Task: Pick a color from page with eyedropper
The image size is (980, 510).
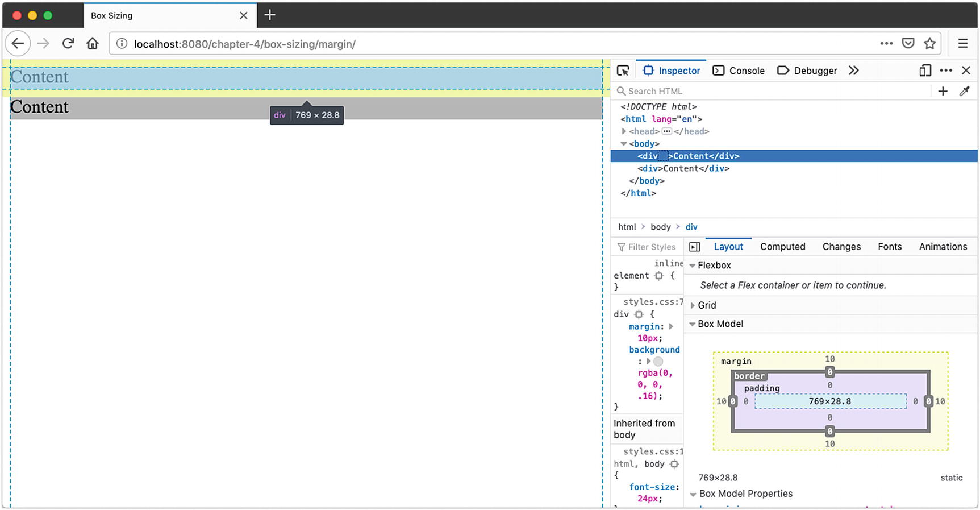Action: [964, 91]
